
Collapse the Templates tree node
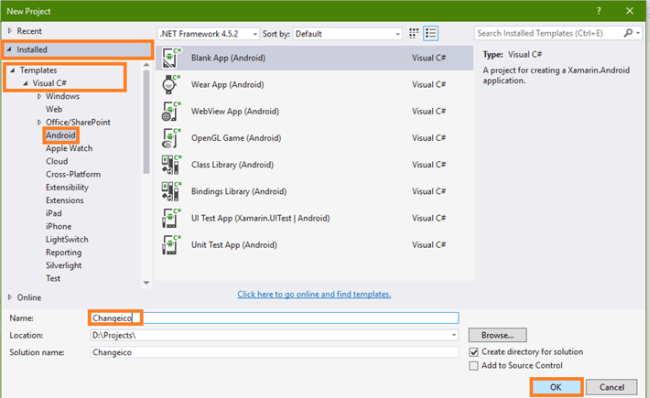[x=12, y=70]
